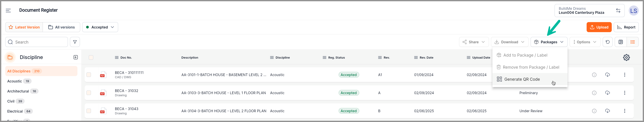644x122 pixels.
Task: Open more actions for BECA - 31043
Action: coord(624,111)
